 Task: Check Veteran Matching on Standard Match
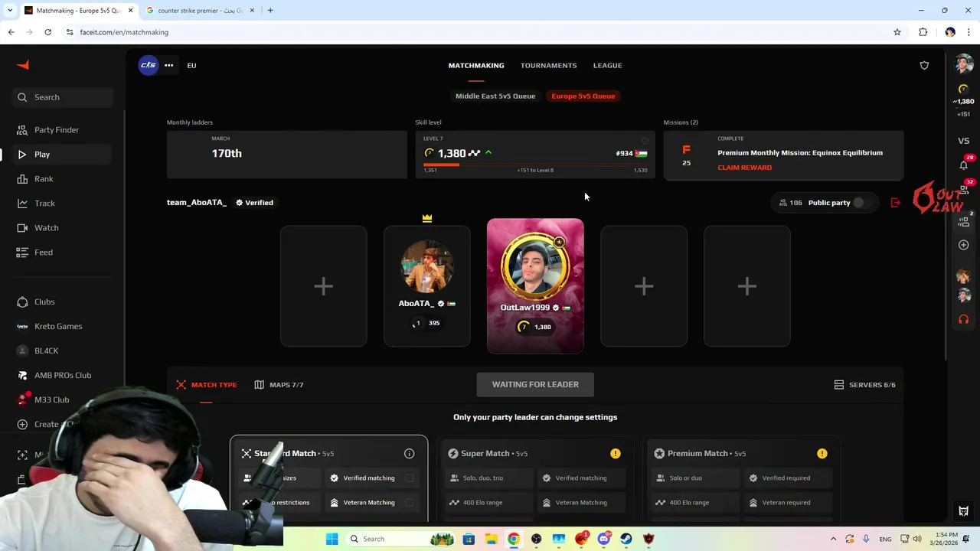410,503
